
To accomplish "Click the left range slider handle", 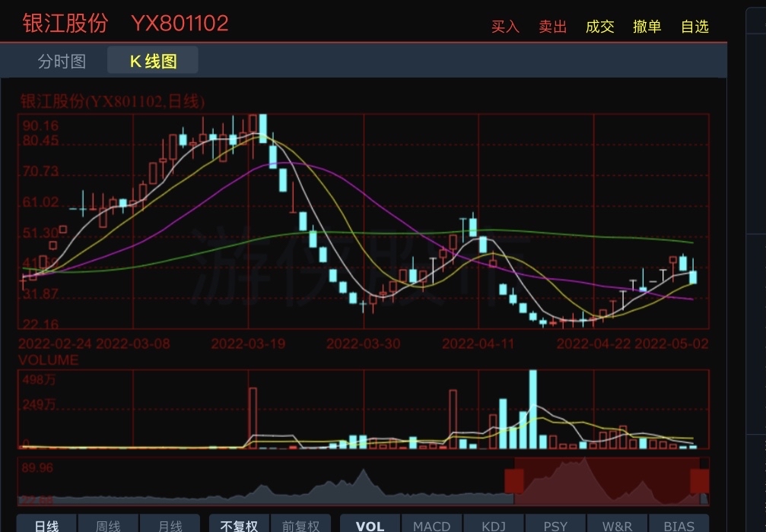I will click(514, 481).
